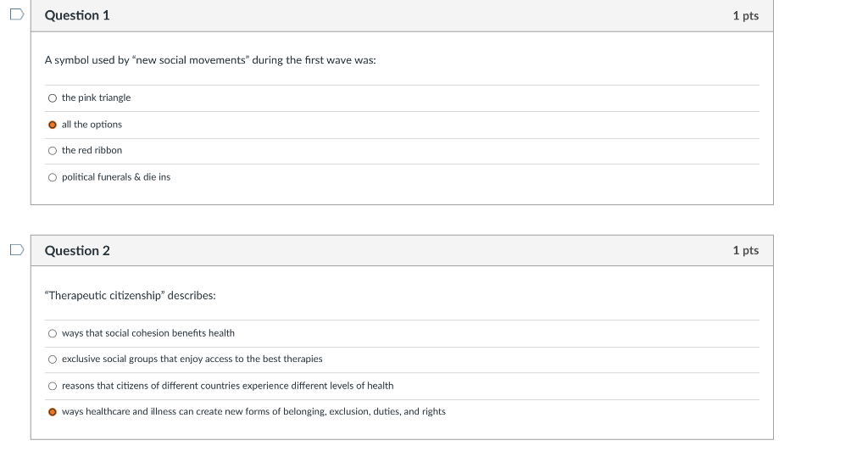Click the Question 1 '1 pts' label
Viewport: 868px width, 457px height.
pyautogui.click(x=745, y=16)
